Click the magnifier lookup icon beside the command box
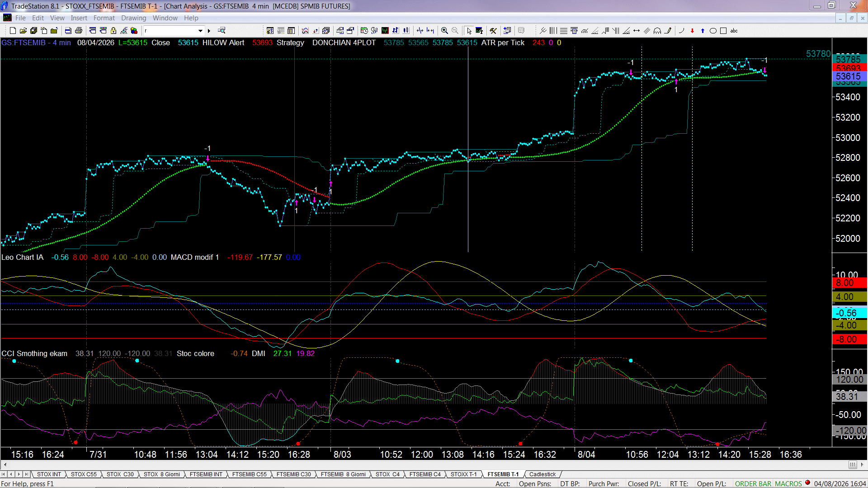The image size is (868, 488). (x=222, y=31)
